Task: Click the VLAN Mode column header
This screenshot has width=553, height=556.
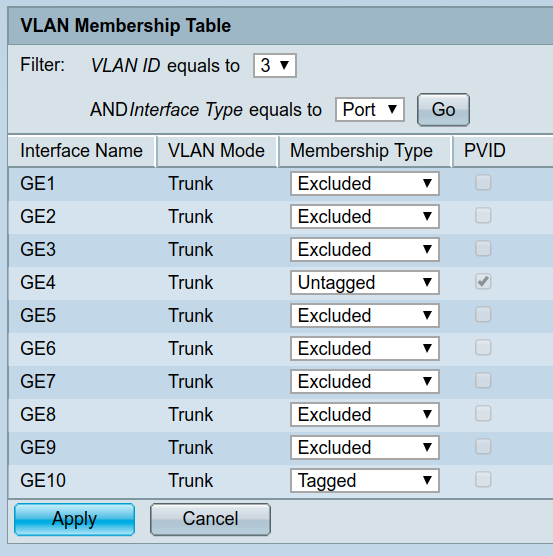Action: point(217,151)
